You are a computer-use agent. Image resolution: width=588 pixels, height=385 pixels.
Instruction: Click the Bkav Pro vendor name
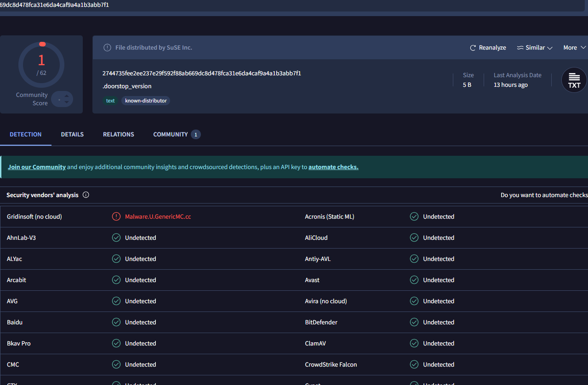click(x=19, y=343)
